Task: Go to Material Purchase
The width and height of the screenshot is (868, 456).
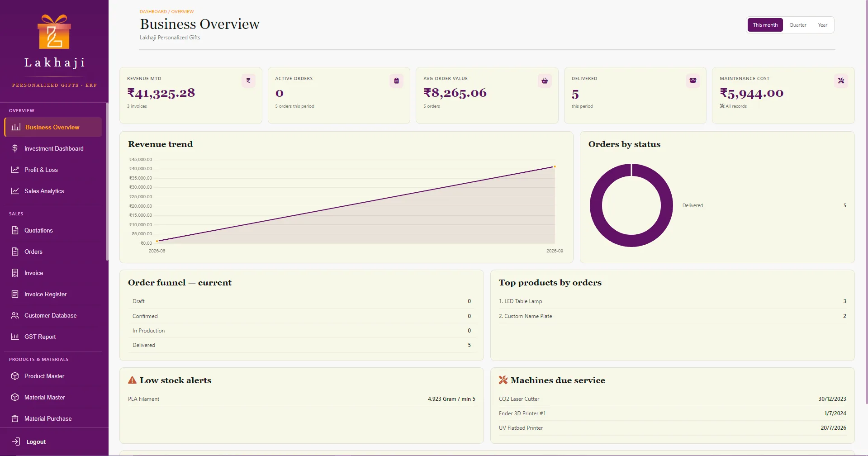Action: (x=53, y=418)
